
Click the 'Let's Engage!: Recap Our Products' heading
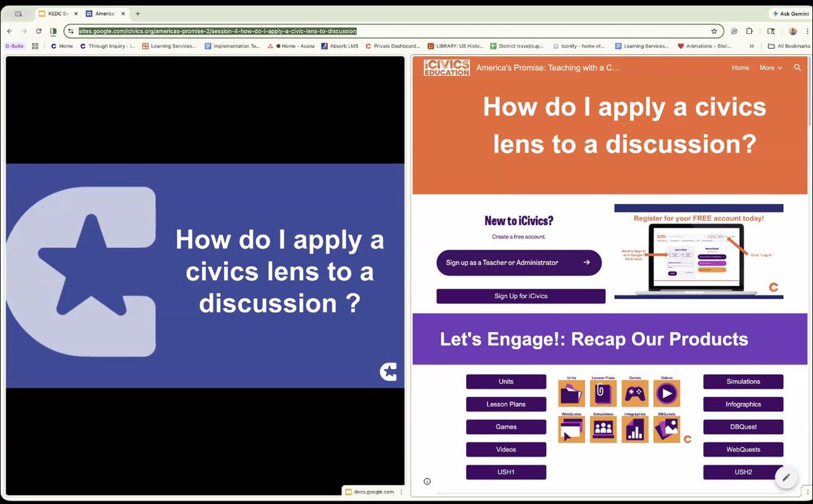[594, 339]
